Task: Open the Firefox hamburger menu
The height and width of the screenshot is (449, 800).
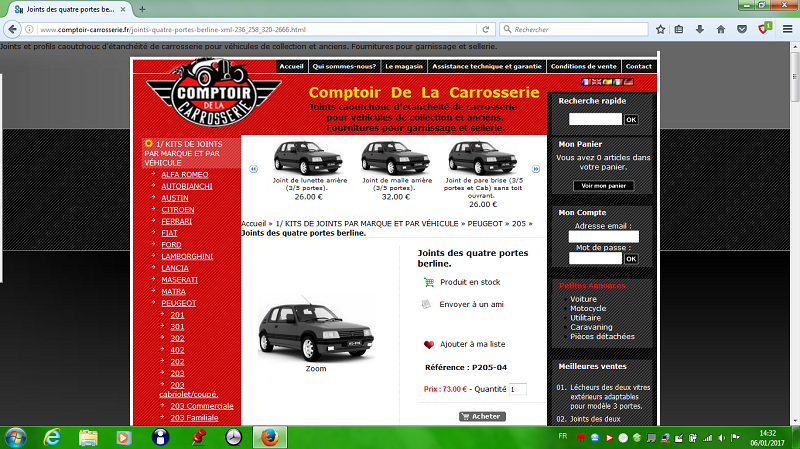Action: tap(787, 30)
